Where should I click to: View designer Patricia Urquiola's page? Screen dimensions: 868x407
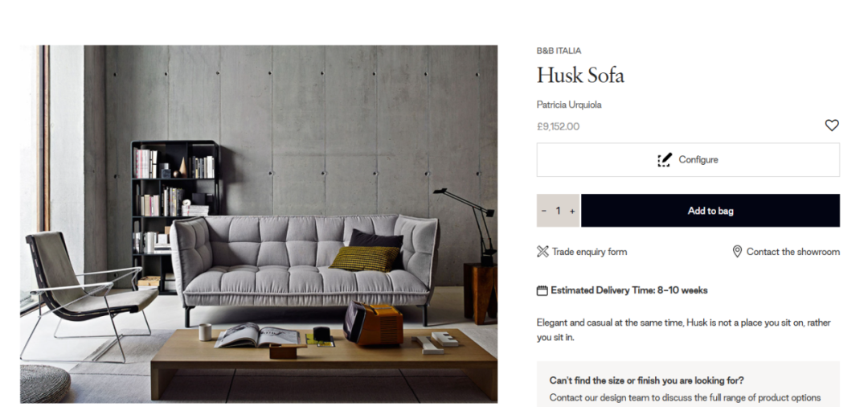coord(569,105)
